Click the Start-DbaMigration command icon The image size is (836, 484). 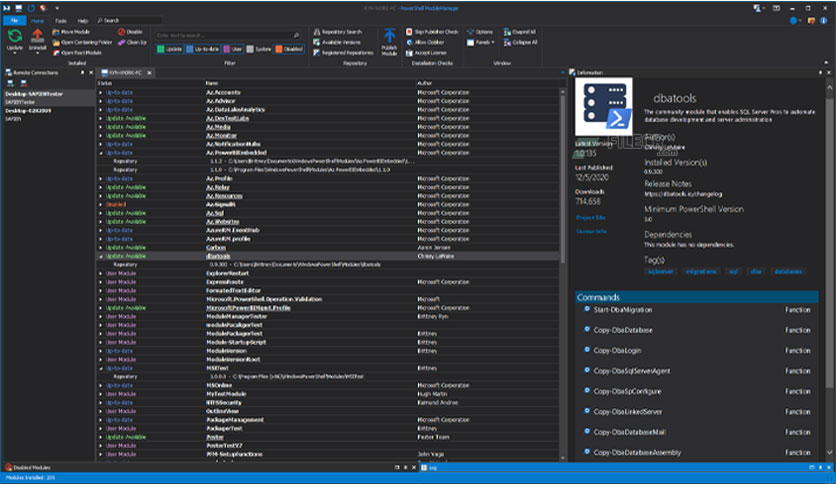coord(587,309)
